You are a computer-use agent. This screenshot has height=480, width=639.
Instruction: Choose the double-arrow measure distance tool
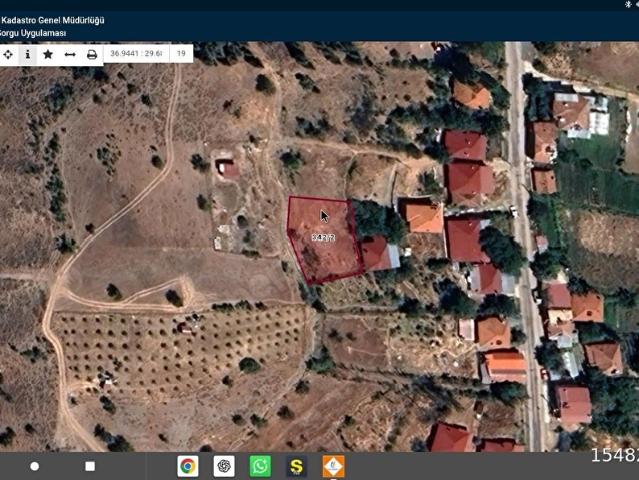point(70,54)
